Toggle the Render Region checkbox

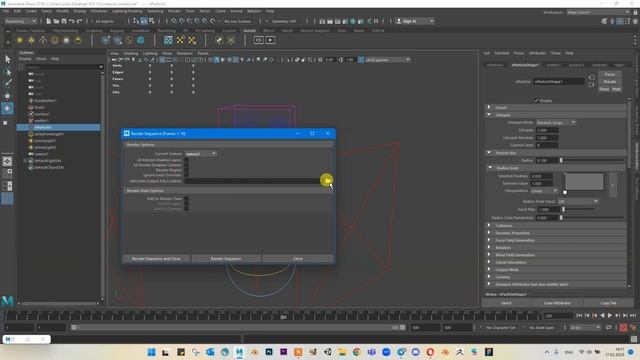click(x=187, y=170)
